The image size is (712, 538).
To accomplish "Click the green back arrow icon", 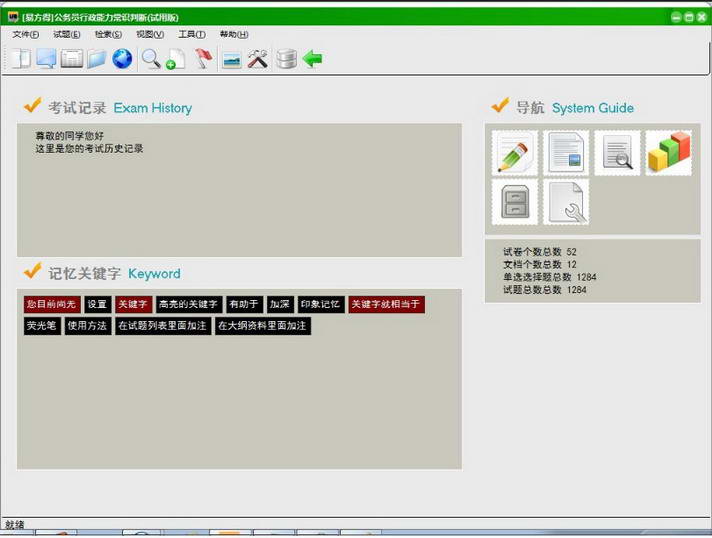I will point(313,59).
